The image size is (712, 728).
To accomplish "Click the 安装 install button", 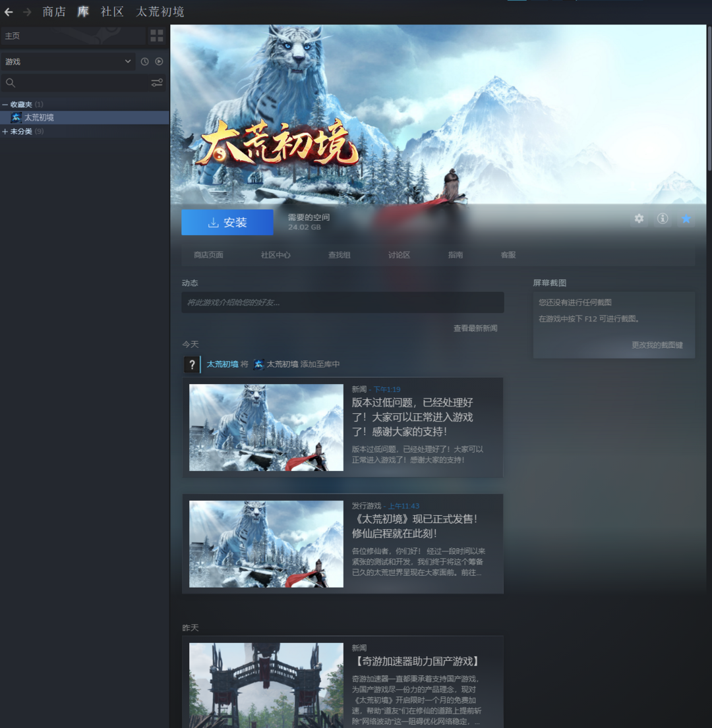I will click(227, 223).
